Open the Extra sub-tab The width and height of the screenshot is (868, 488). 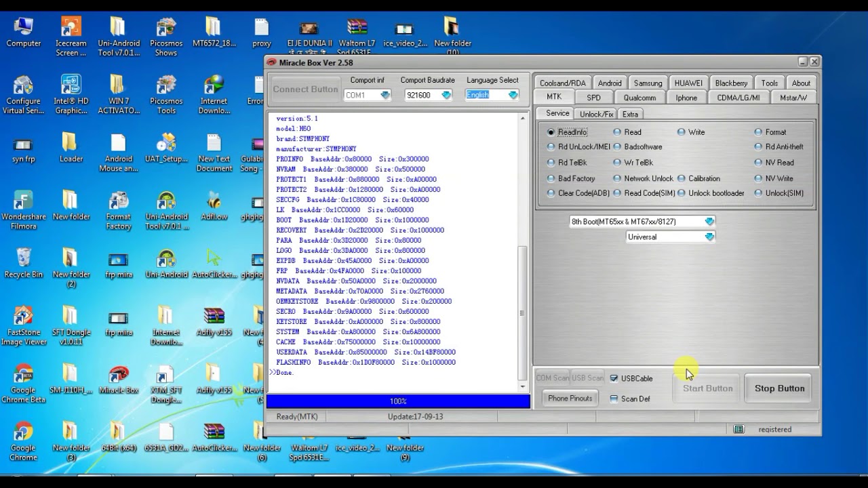(630, 114)
